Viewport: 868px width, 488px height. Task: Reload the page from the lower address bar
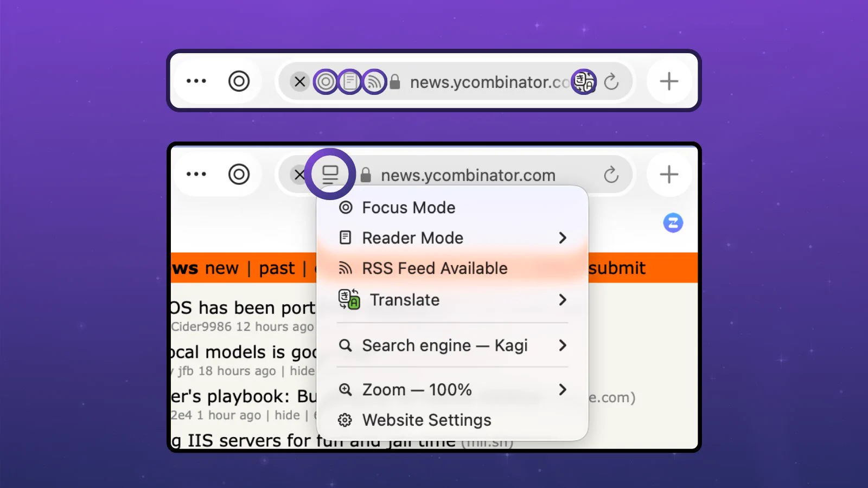[611, 175]
